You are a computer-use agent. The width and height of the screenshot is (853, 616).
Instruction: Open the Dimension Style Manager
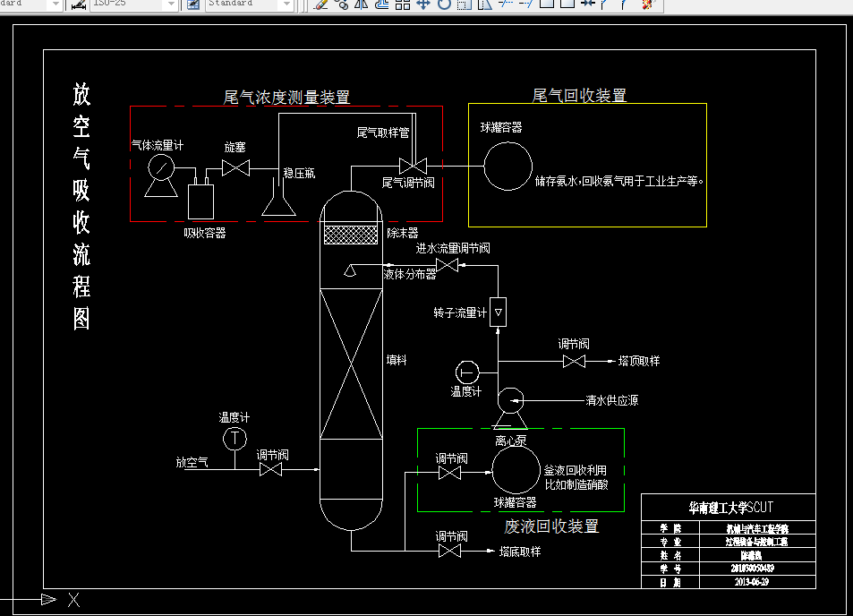pyautogui.click(x=79, y=5)
